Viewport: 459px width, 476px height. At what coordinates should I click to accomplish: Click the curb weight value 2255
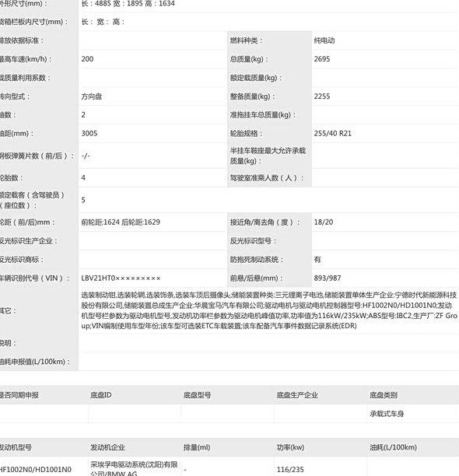322,96
